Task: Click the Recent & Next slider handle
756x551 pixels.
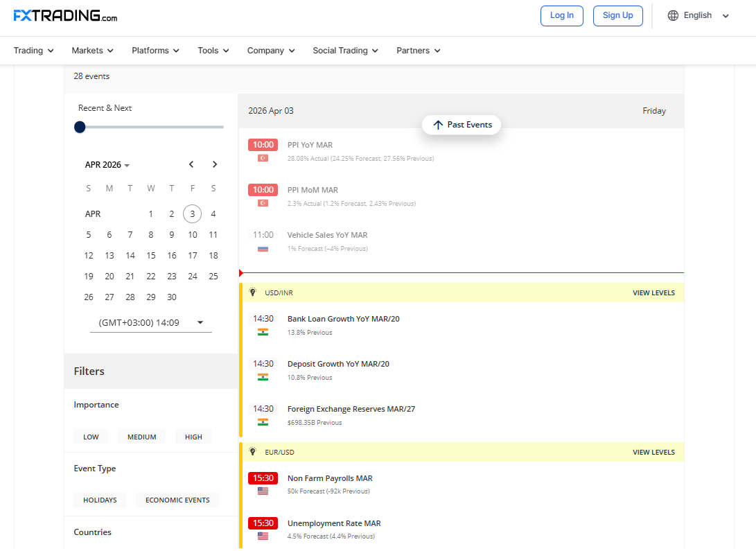Action: coord(80,128)
